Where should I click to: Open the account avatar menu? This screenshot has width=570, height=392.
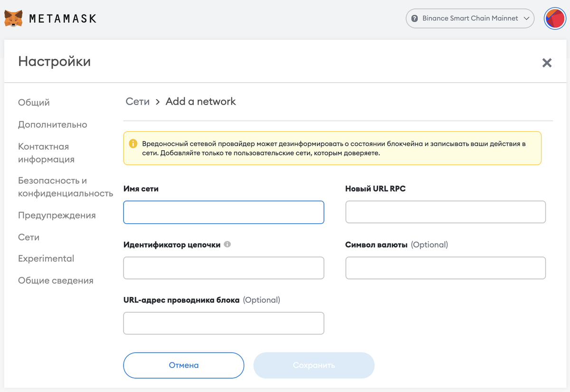click(x=554, y=19)
